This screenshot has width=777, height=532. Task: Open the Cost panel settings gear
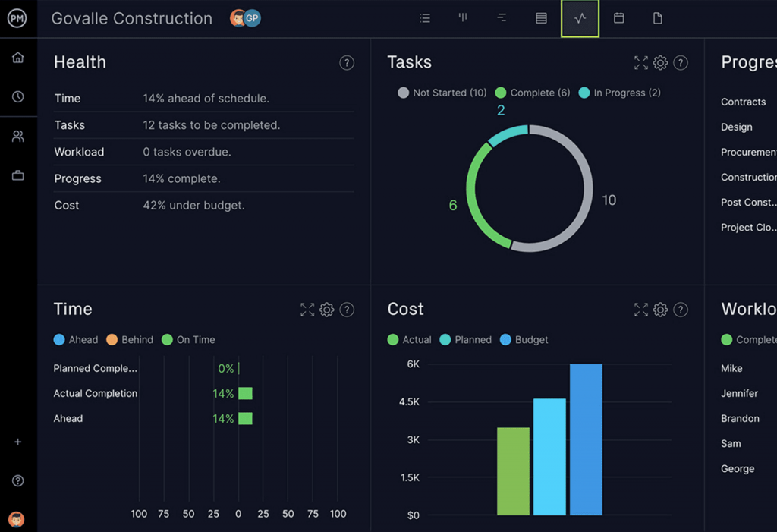660,310
